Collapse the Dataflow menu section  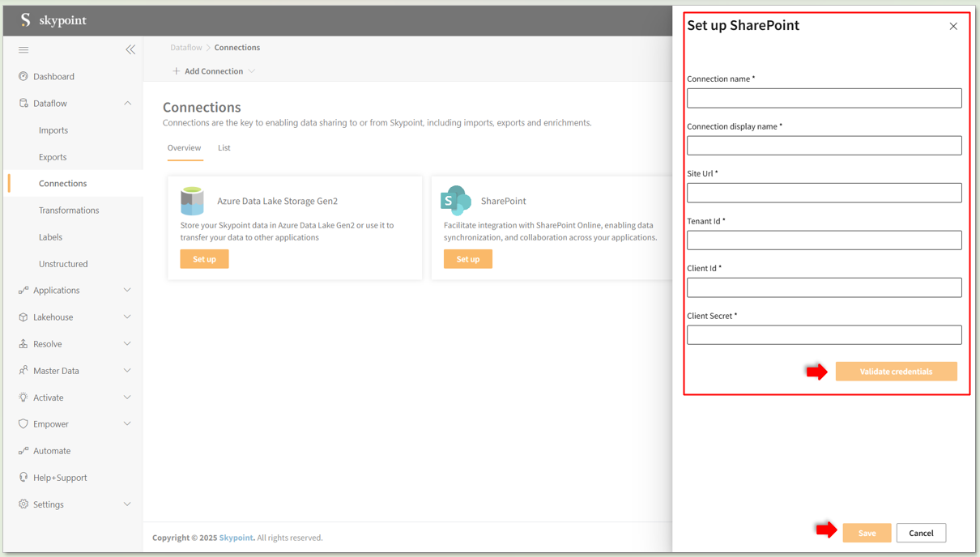tap(127, 104)
